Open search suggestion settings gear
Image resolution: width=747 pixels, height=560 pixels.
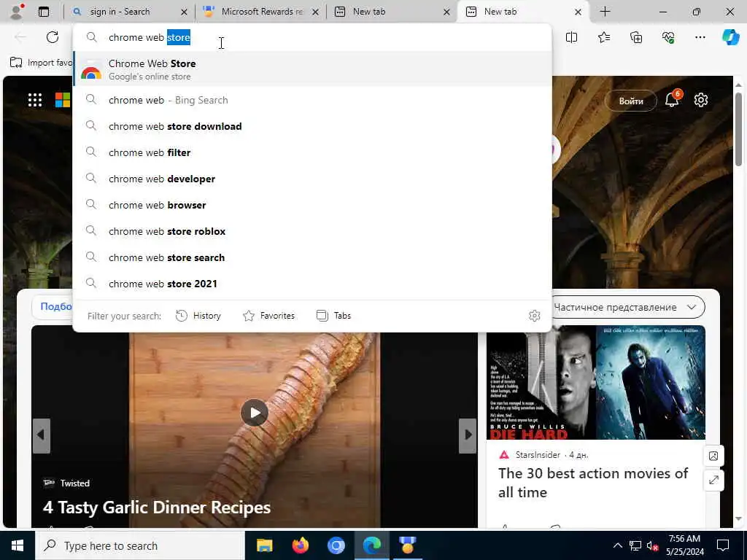[x=535, y=316]
